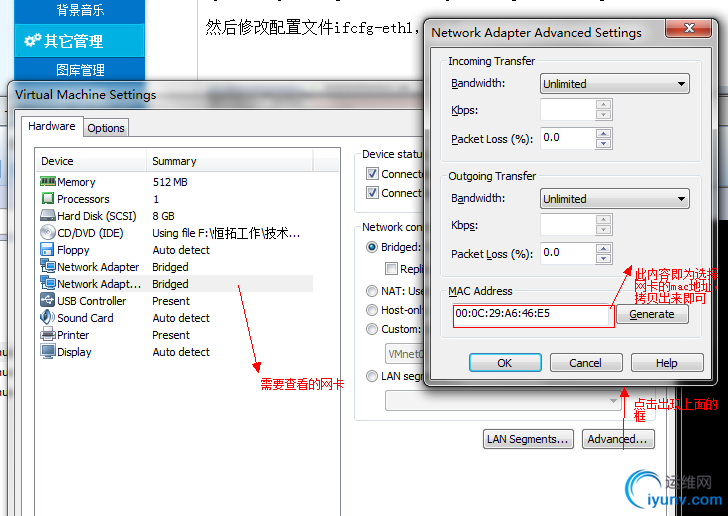728x516 pixels.
Task: Open 背景音乐 in the blue sidebar
Action: pos(80,10)
